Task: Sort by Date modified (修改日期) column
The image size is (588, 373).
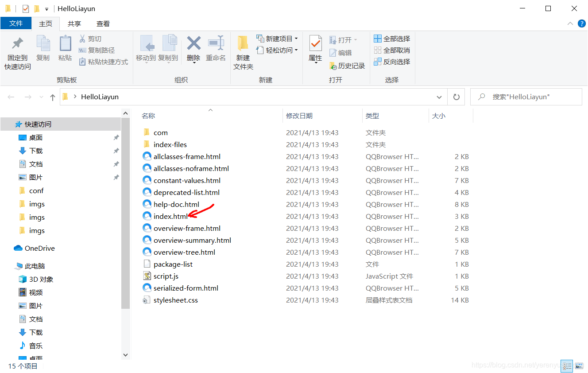Action: 299,116
